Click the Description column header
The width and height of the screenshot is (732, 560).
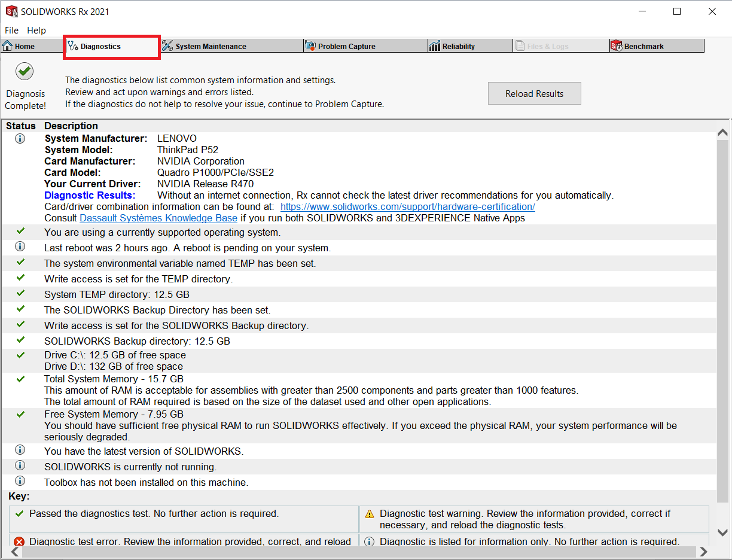[x=71, y=126]
